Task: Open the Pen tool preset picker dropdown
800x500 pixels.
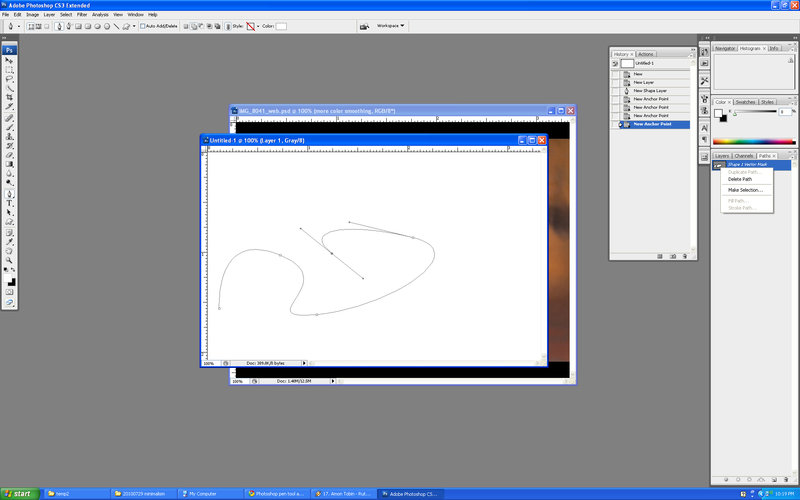Action: 19,26
